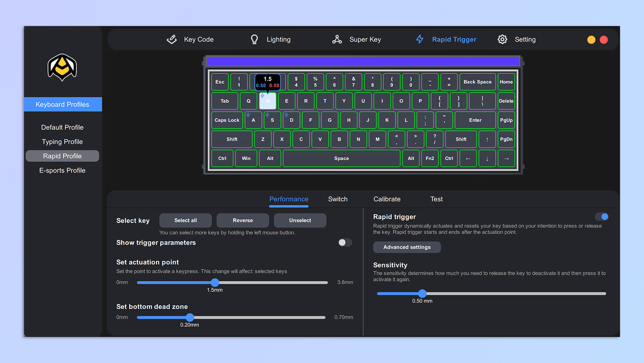Open Lighting via the bulb icon
The image size is (644, 363).
point(254,39)
